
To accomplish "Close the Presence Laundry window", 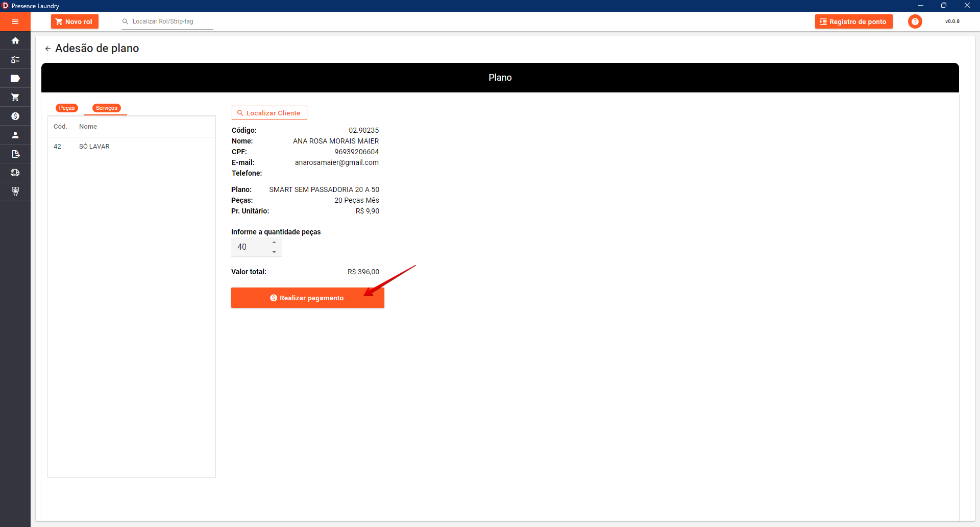I will pos(967,6).
